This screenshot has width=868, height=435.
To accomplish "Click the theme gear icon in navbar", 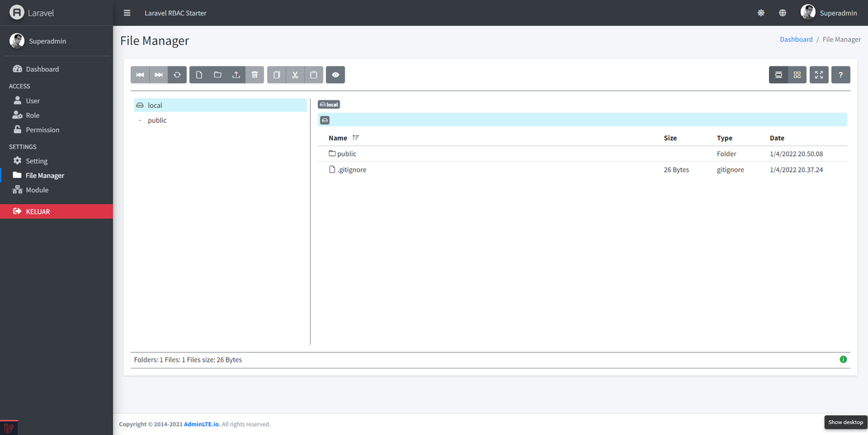I will (761, 13).
